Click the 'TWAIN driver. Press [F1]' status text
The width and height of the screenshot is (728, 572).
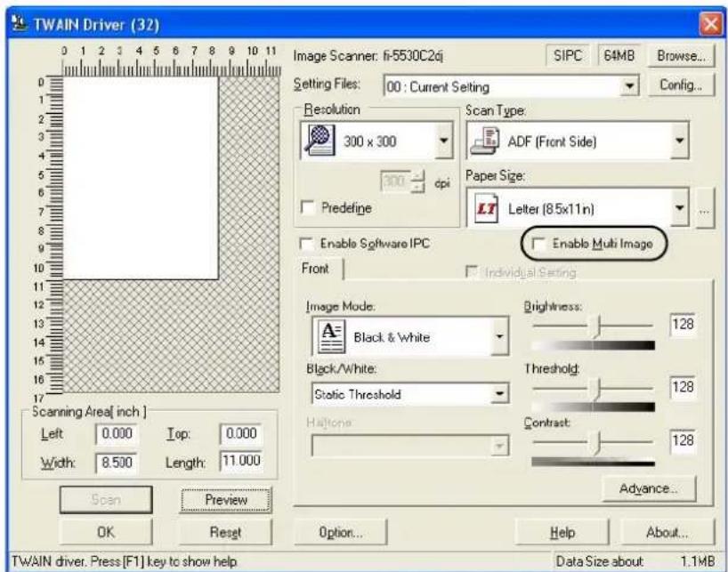[x=125, y=562]
